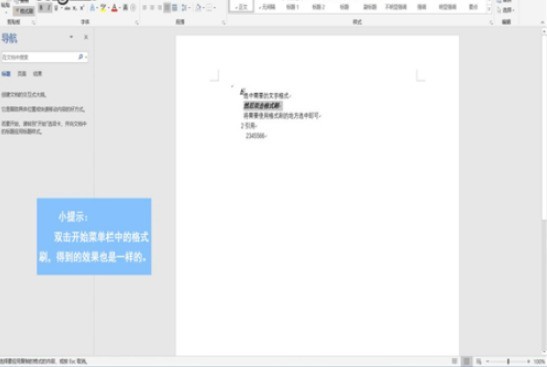This screenshot has height=367, width=547.
Task: Open the Paragraph group dialog launcher
Action: click(x=224, y=22)
